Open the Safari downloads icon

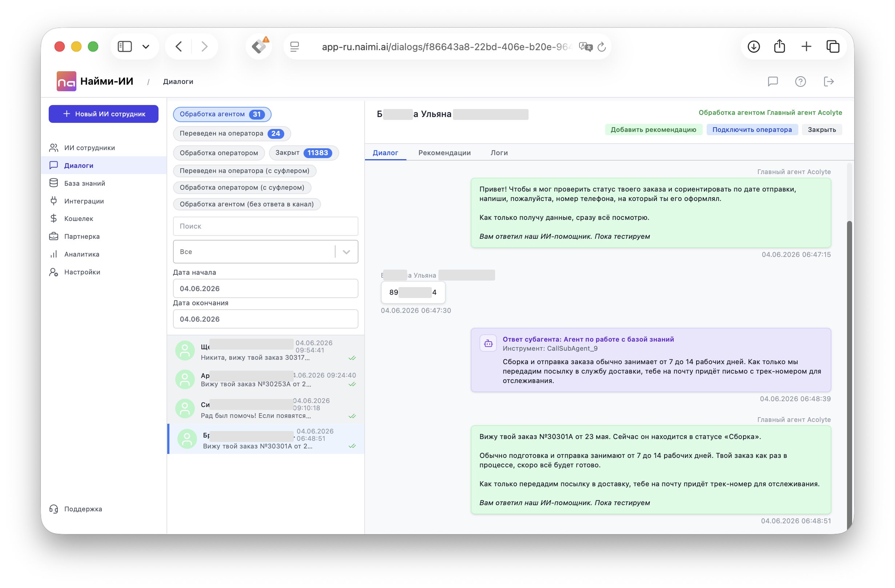754,47
